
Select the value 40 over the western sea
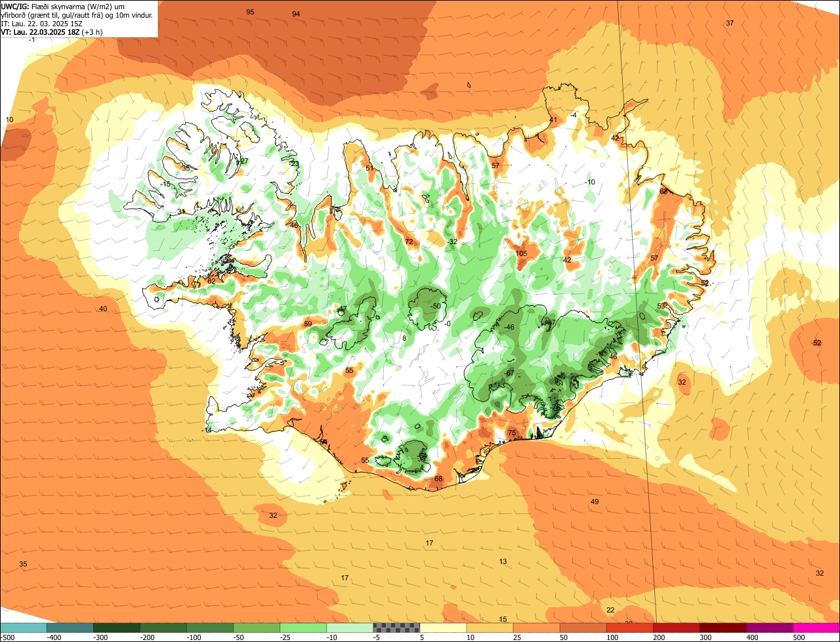[x=103, y=309]
